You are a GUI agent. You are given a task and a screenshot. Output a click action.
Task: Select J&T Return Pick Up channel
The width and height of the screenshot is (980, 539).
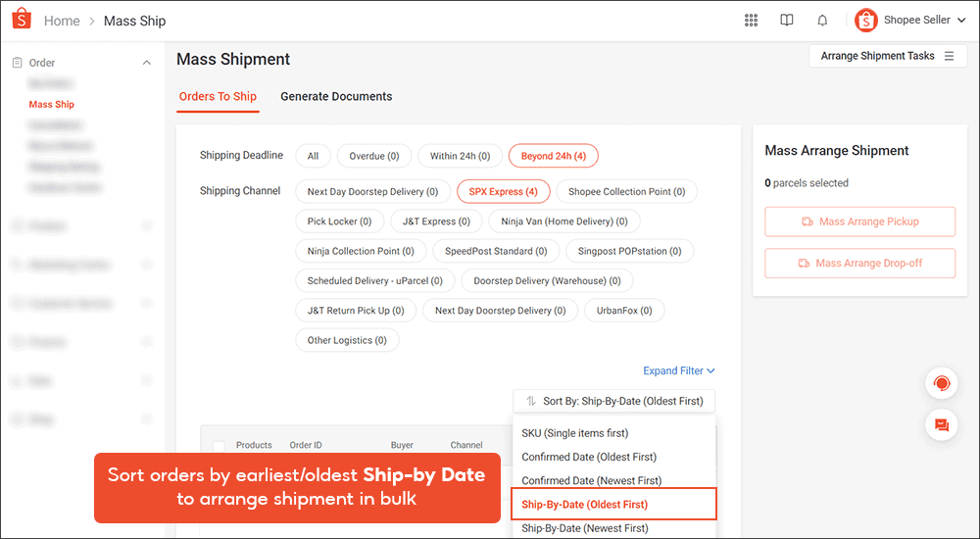click(x=356, y=310)
